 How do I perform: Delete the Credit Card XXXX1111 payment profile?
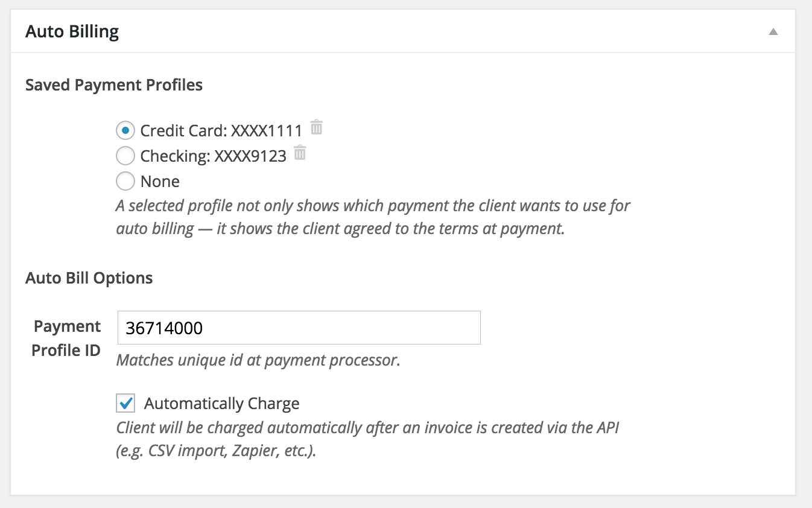click(316, 127)
